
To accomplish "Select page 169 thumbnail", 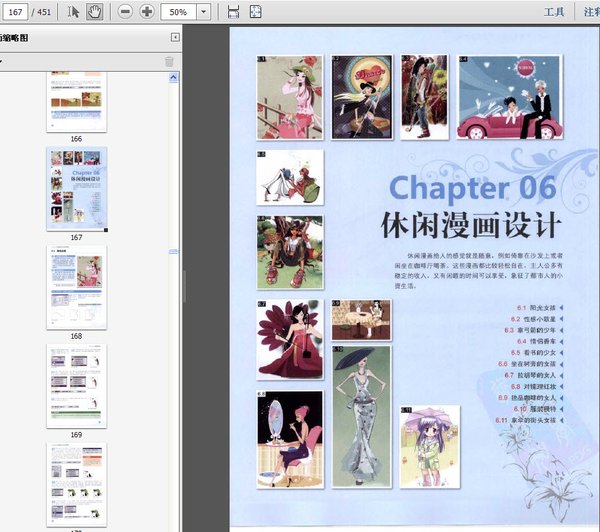I will point(77,386).
